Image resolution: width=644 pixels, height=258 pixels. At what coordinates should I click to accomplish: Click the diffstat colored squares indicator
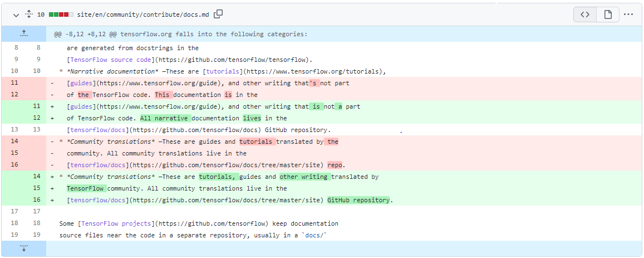[x=61, y=15]
